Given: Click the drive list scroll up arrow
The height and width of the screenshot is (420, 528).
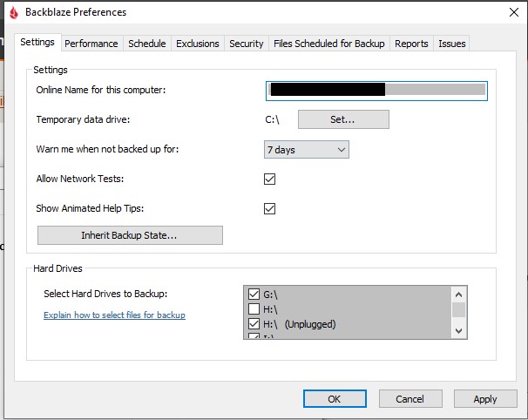Looking at the screenshot, I should click(x=458, y=295).
